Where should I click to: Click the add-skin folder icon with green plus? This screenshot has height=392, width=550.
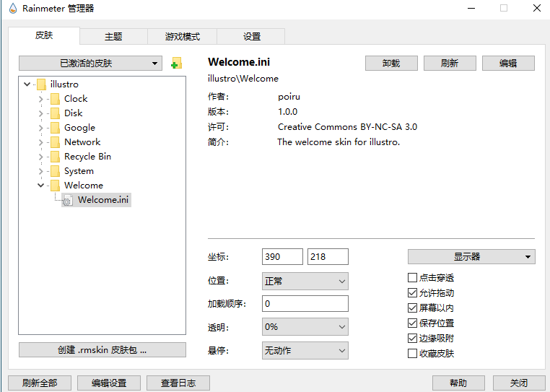coord(176,64)
